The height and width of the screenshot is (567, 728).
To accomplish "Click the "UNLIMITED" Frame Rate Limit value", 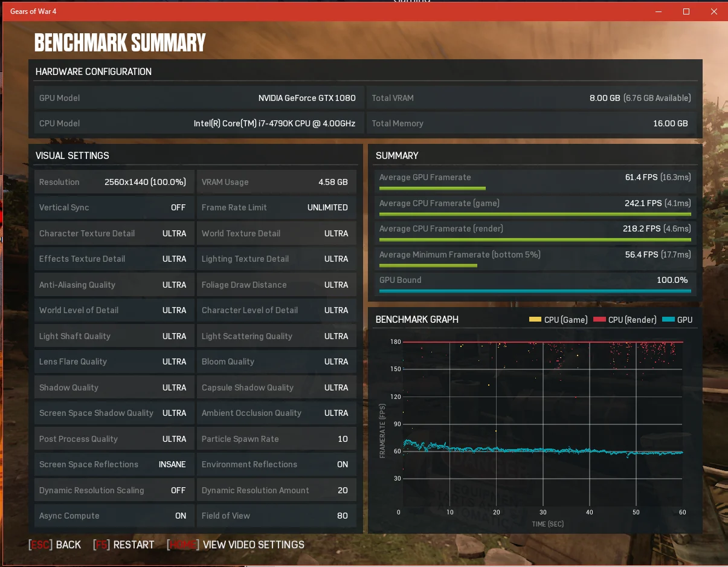I will pos(327,207).
